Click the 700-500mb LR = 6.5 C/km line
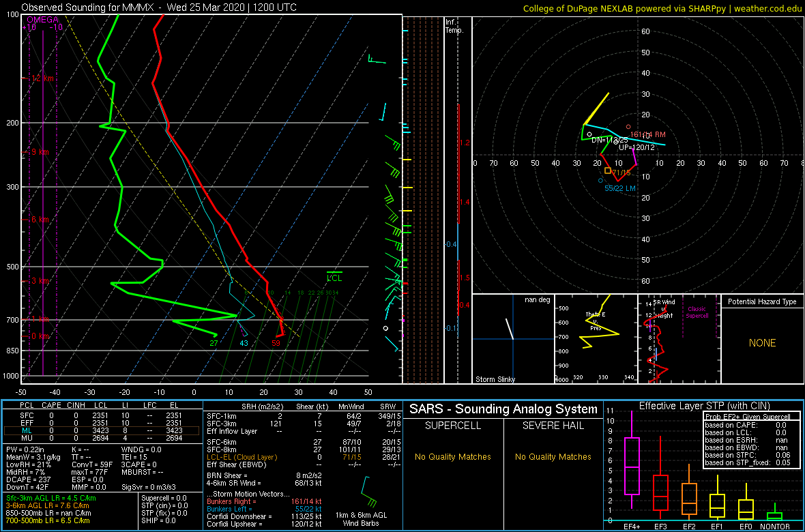The height and width of the screenshot is (532, 805). click(x=48, y=520)
